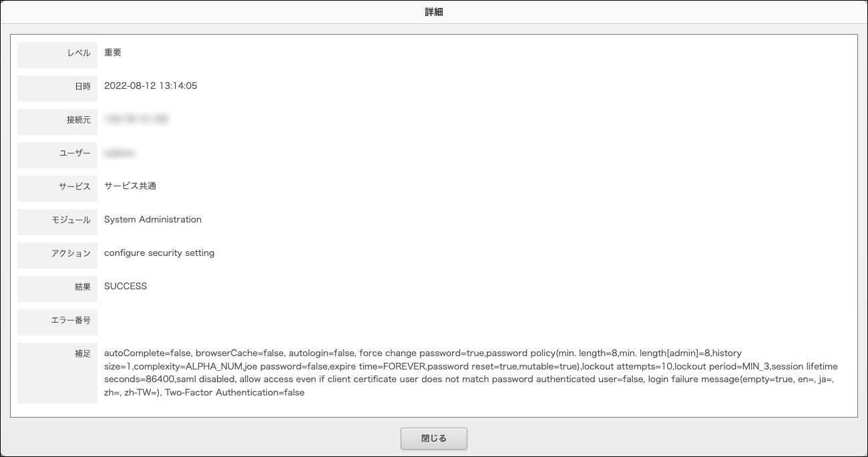868x457 pixels.
Task: Click the blurred ユーザー name value
Action: [x=120, y=153]
